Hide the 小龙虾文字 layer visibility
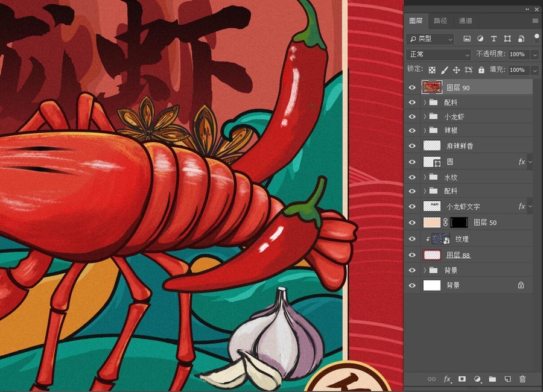543x392 pixels. 412,207
